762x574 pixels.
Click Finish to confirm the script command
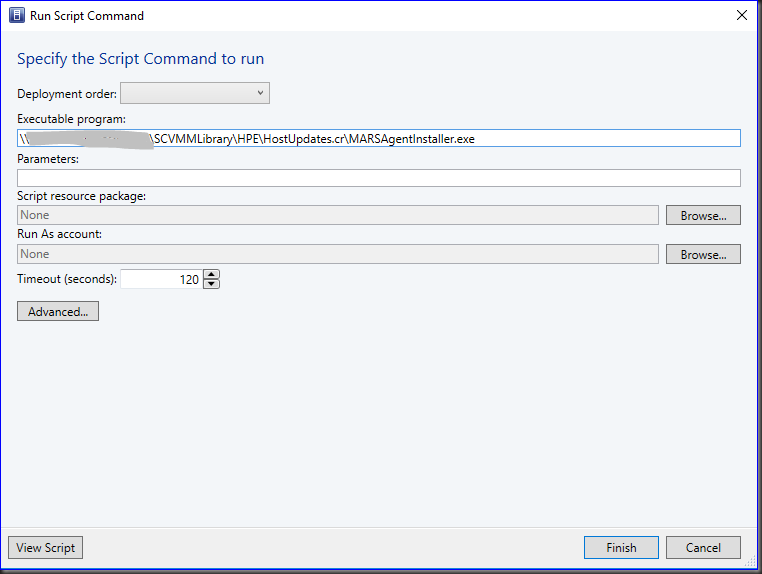click(x=621, y=548)
